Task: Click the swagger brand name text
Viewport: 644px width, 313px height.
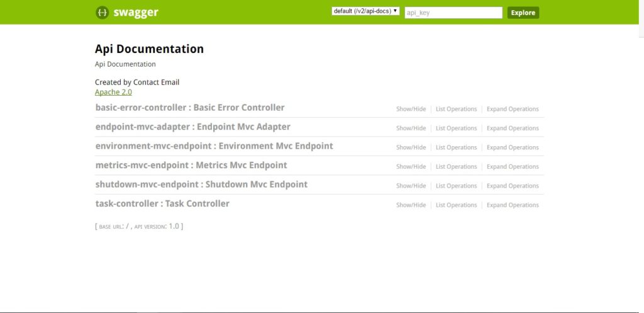Action: (x=136, y=13)
